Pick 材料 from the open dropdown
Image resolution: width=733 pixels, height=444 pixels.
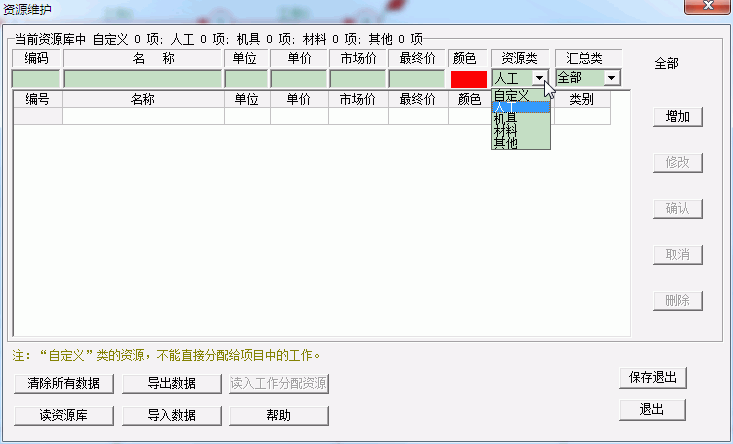click(506, 131)
